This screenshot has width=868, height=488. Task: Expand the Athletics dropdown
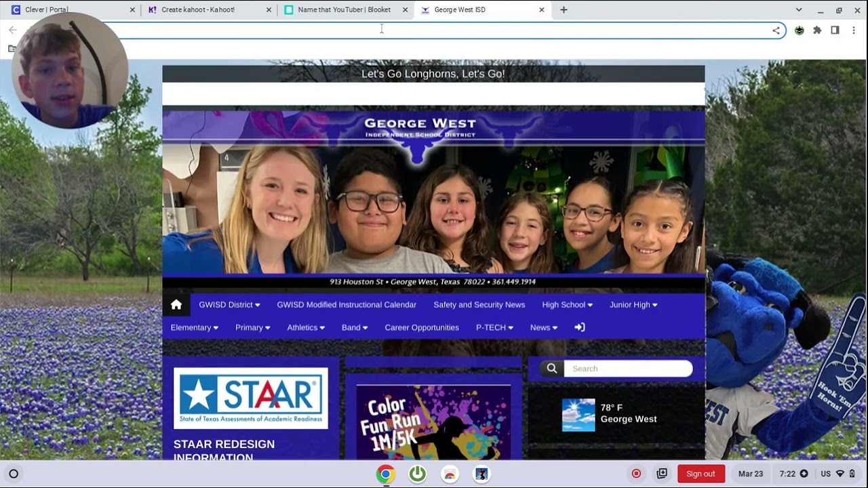(306, 327)
